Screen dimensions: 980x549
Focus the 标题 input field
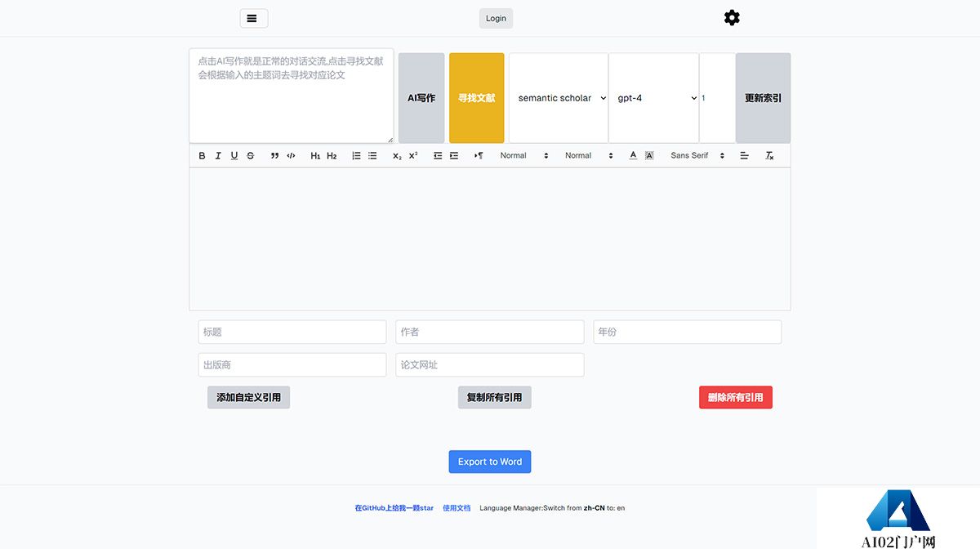coord(292,332)
